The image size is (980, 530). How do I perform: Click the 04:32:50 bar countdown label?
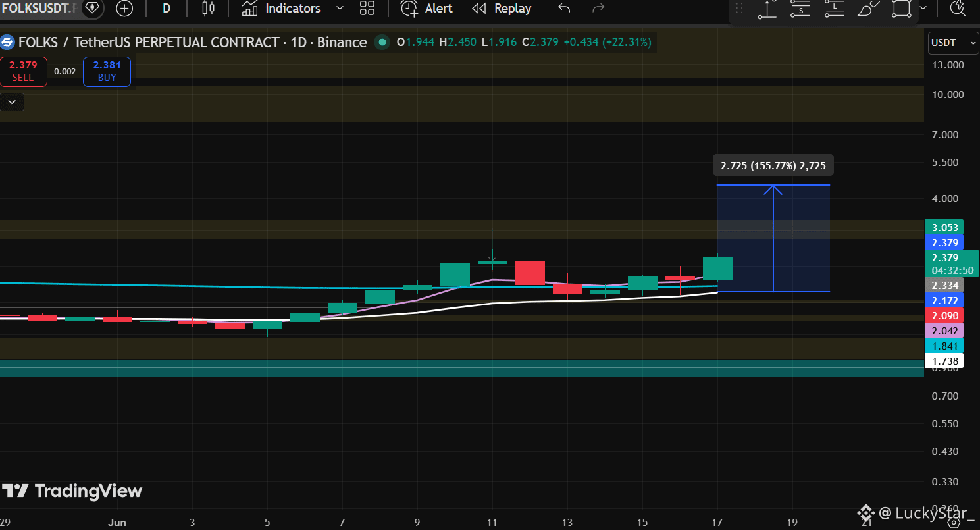point(952,271)
